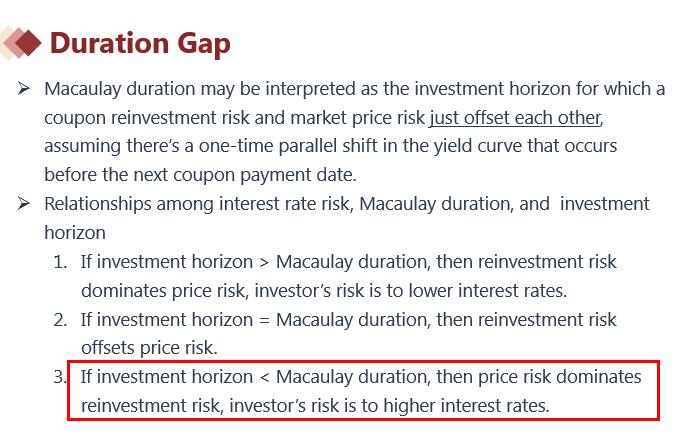Click the underlined "just offset each other" text
The width and height of the screenshot is (688, 438).
pos(515,117)
